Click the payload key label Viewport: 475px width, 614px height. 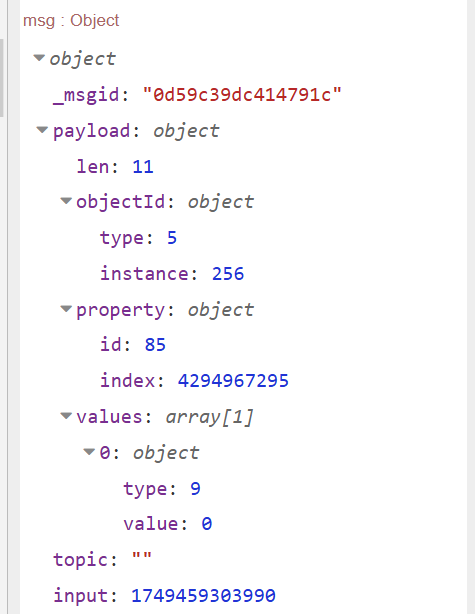click(x=92, y=131)
